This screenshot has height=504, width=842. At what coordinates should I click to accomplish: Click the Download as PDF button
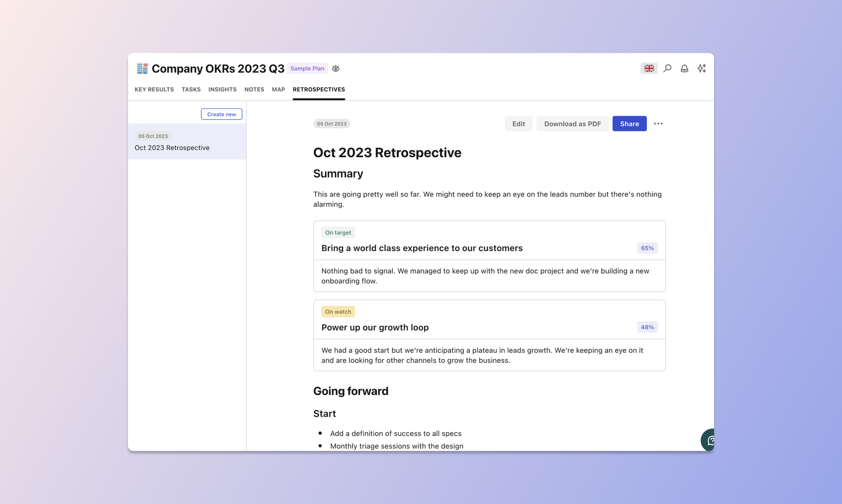coord(572,123)
